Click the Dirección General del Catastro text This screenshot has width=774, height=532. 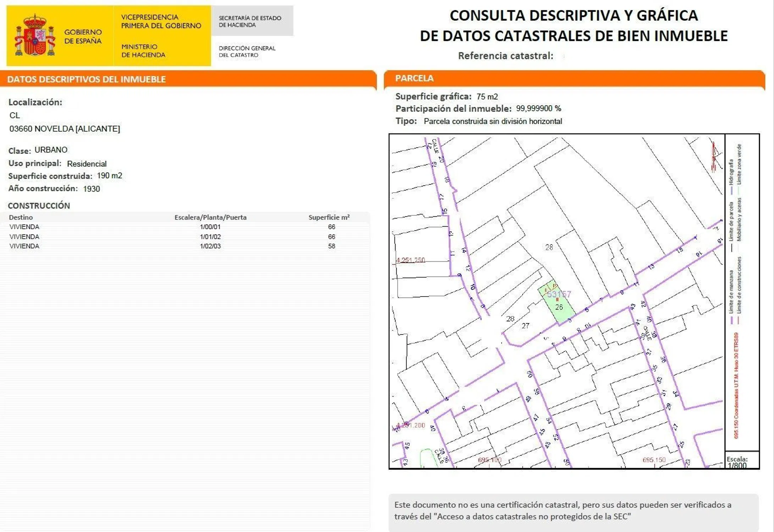tap(247, 51)
